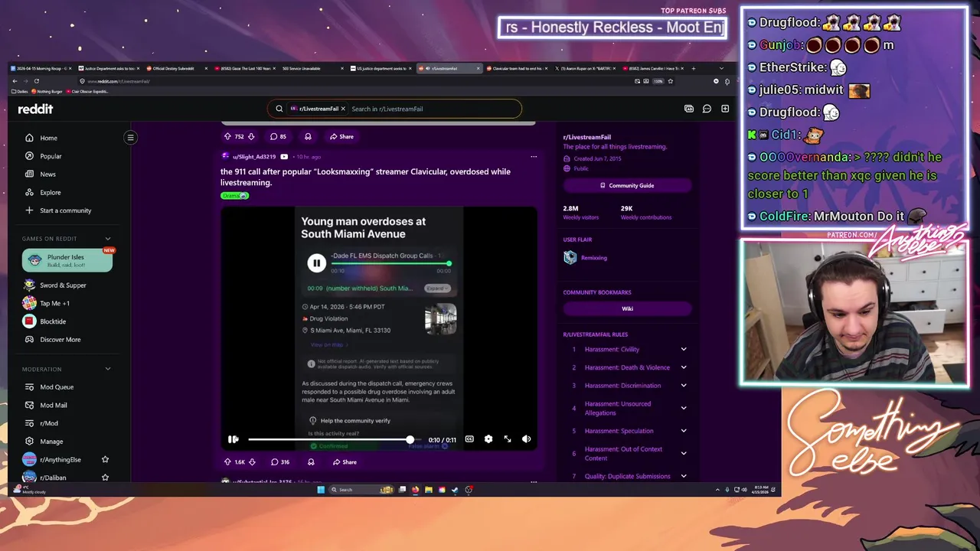Upvote the Clavicular 911 call post
Image resolution: width=980 pixels, height=551 pixels.
(x=227, y=462)
